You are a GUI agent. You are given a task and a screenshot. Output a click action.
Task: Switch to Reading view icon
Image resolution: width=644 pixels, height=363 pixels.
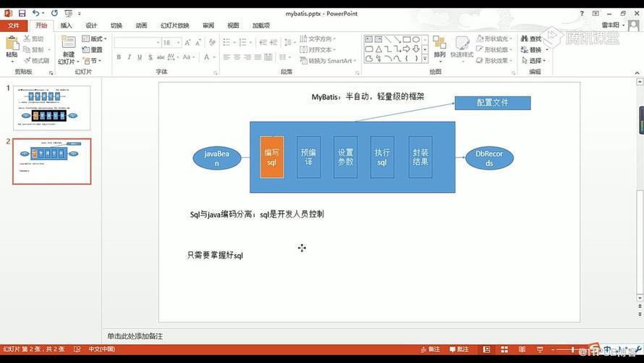pos(522,349)
